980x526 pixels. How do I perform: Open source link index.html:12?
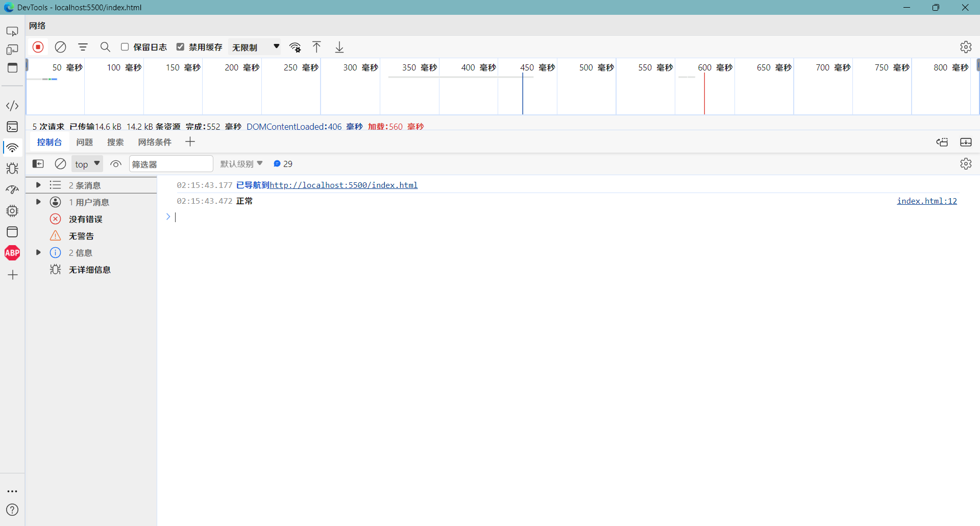coord(927,201)
